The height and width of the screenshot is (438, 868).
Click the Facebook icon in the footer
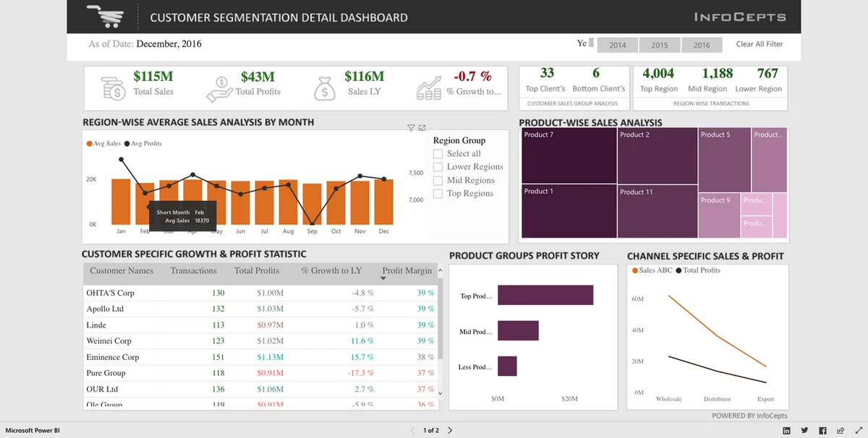point(823,431)
